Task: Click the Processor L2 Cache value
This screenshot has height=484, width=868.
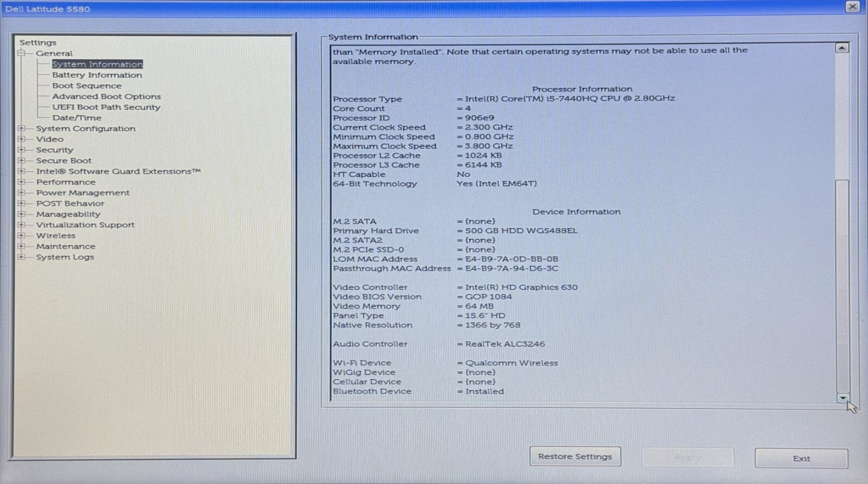Action: (x=483, y=155)
